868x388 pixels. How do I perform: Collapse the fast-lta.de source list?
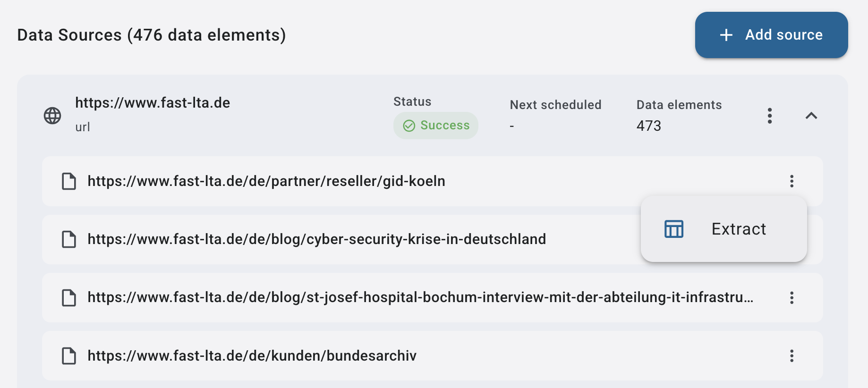[x=811, y=116]
